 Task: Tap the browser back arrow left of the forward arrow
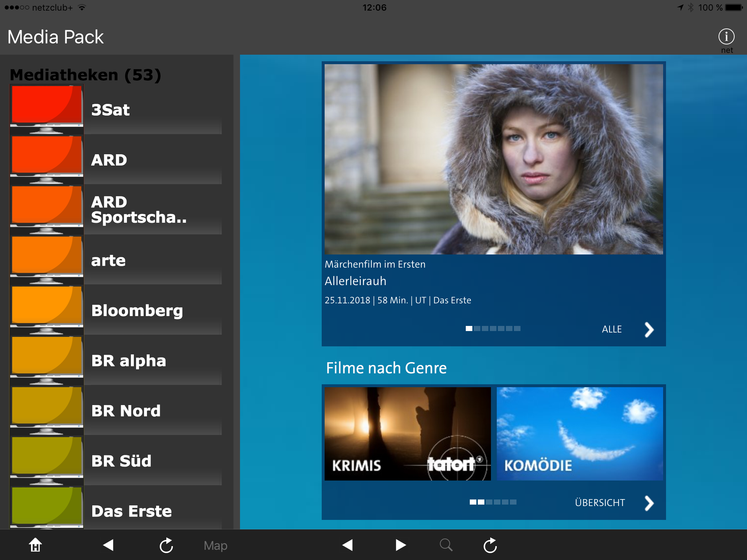point(348,545)
